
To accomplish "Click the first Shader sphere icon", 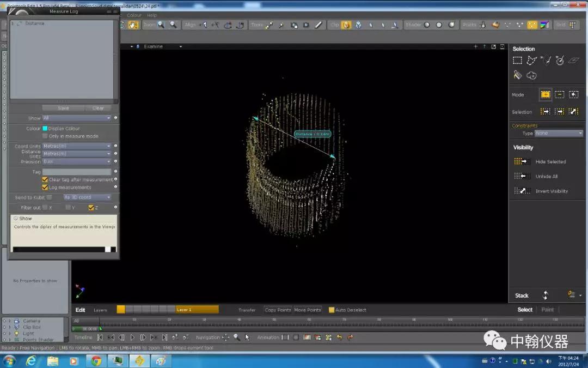I will pos(427,25).
